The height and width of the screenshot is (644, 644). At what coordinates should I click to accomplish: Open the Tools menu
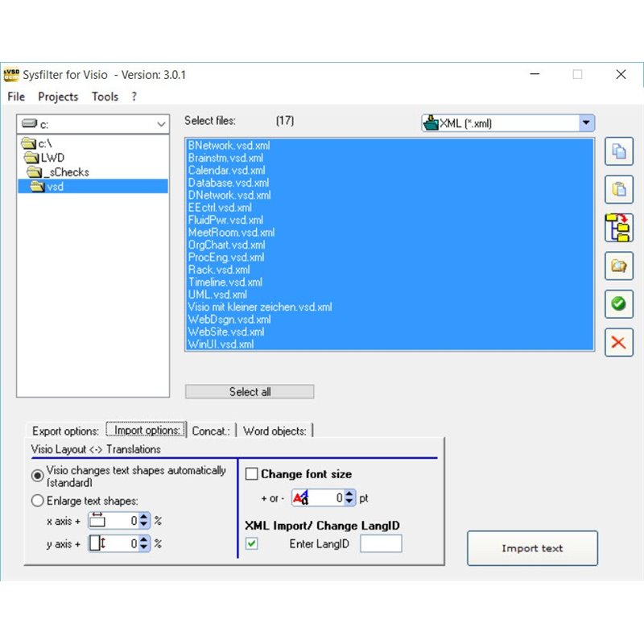105,97
